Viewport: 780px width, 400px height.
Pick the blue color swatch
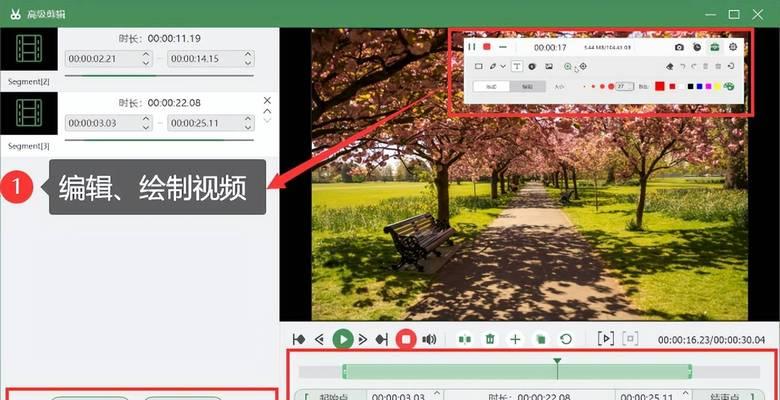point(699,87)
